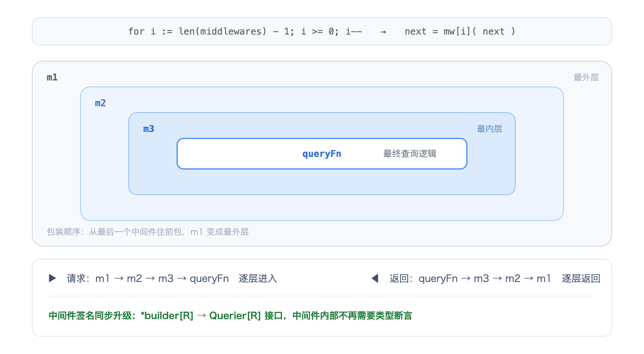
Task: Select the m2 layer label
Action: [101, 103]
